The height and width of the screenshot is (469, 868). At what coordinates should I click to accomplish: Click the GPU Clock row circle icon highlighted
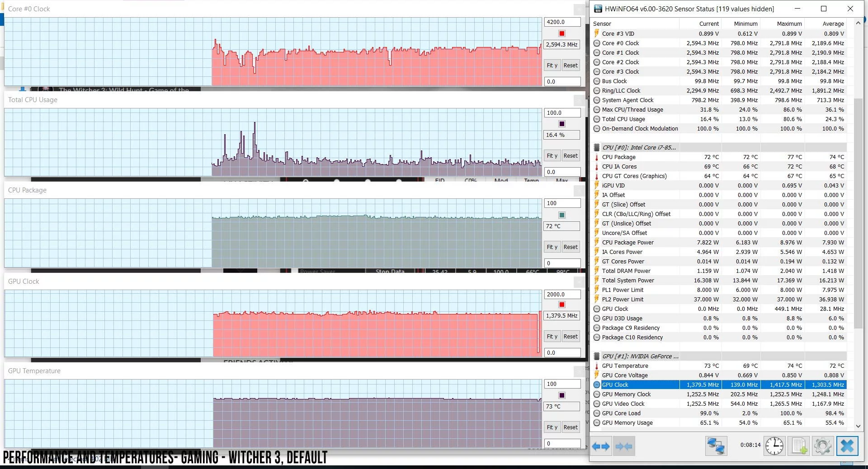tap(597, 385)
